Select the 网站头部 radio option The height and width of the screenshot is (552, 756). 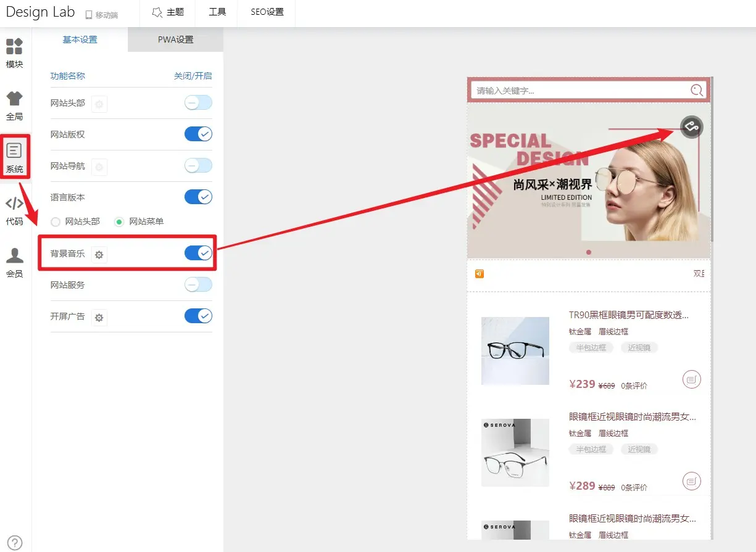(56, 221)
